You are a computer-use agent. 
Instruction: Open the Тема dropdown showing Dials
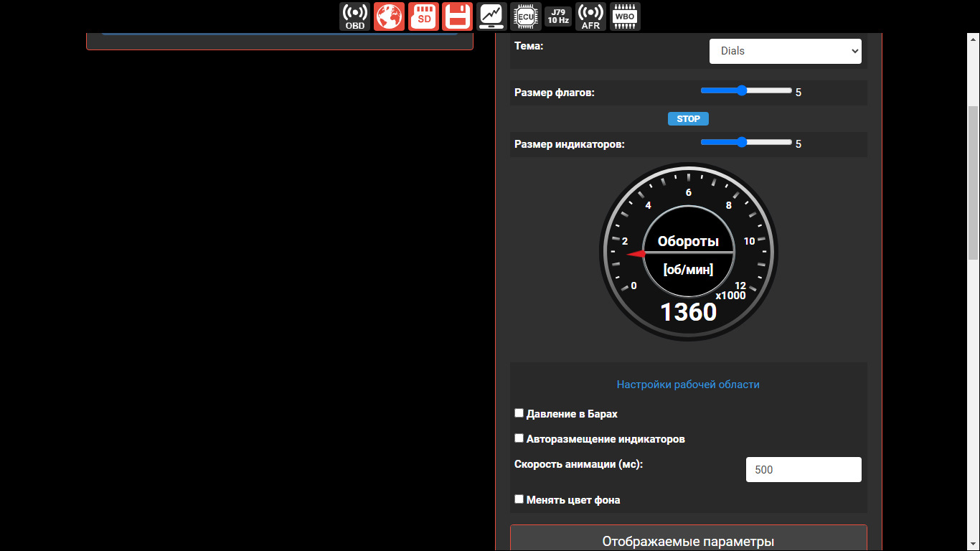pos(786,51)
